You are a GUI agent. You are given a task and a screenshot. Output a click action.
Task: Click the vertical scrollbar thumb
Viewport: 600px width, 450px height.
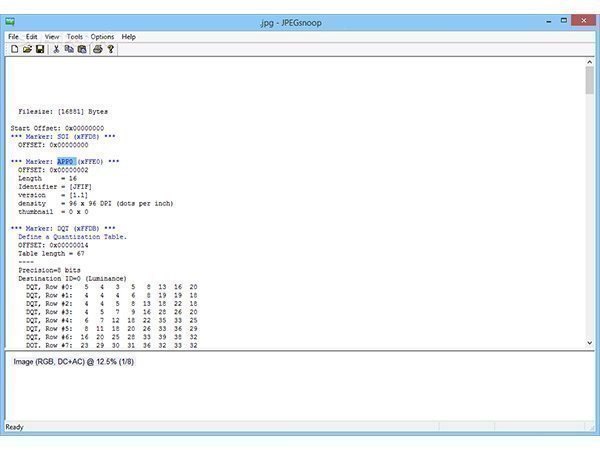[x=589, y=82]
